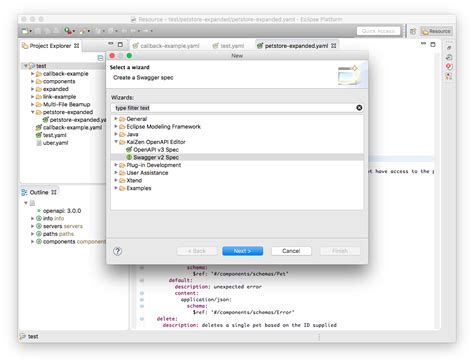Expand the callback-example folder
The width and height of the screenshot is (474, 364).
pyautogui.click(x=32, y=73)
